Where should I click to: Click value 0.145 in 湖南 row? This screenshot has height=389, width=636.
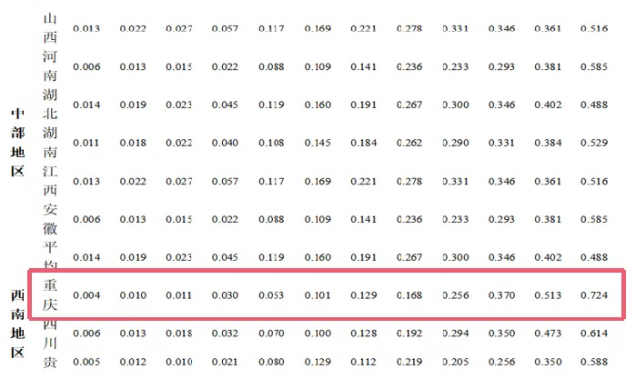coord(318,143)
